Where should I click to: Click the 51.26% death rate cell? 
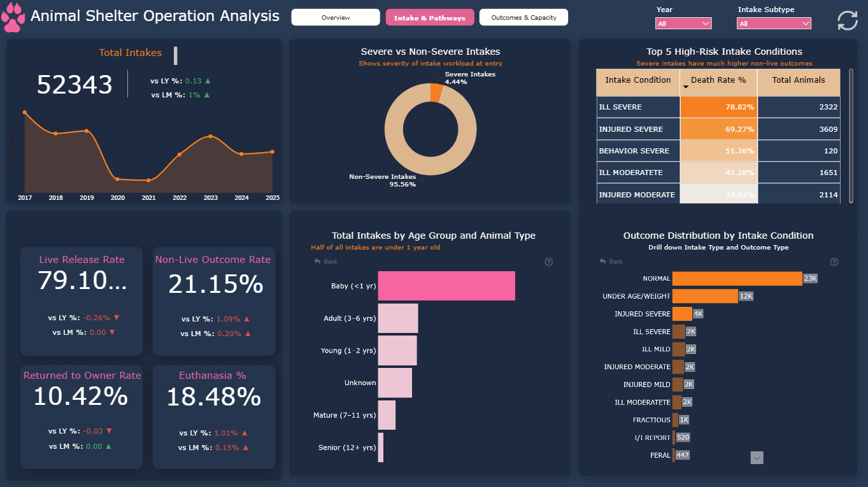click(x=718, y=151)
